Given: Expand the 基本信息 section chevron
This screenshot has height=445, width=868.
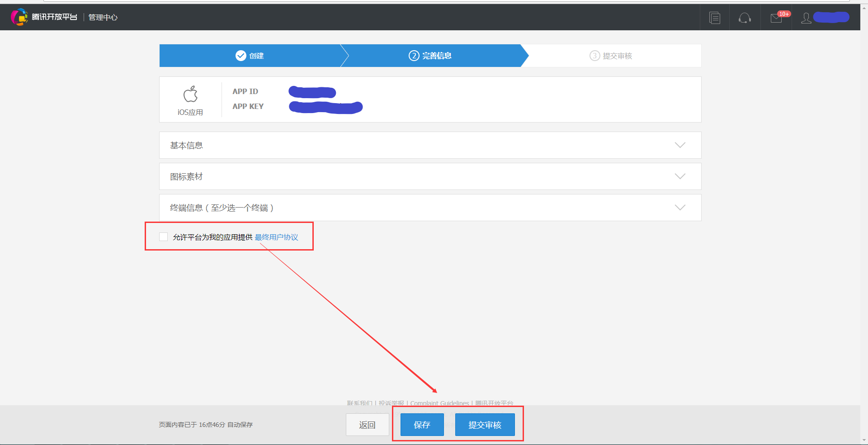Looking at the screenshot, I should pos(680,145).
